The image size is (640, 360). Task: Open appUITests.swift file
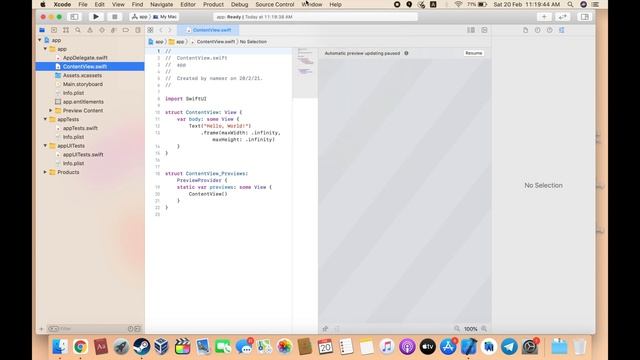point(83,155)
